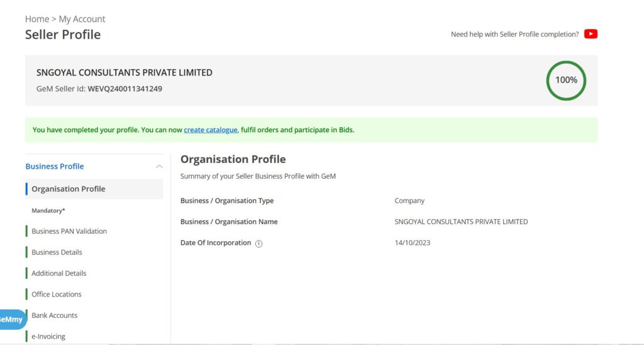Open the GeMmy chatbot bubble
The image size is (644, 345).
pyautogui.click(x=13, y=320)
